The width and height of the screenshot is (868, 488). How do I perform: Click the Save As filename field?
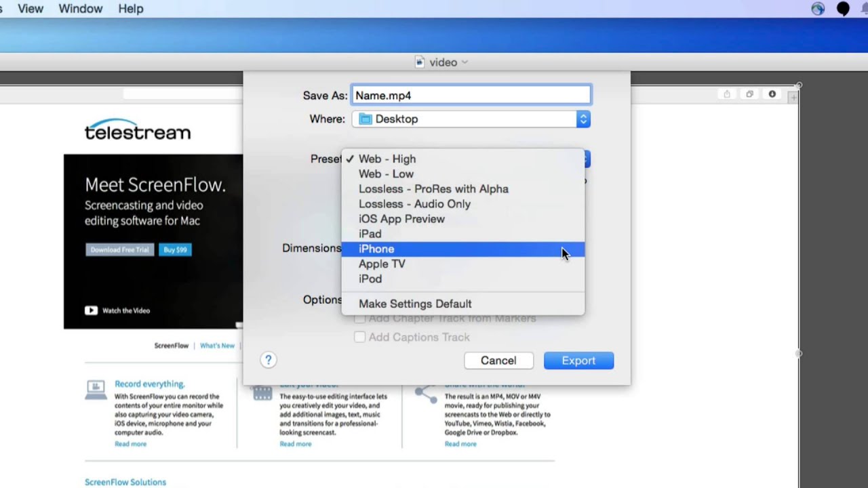coord(471,96)
